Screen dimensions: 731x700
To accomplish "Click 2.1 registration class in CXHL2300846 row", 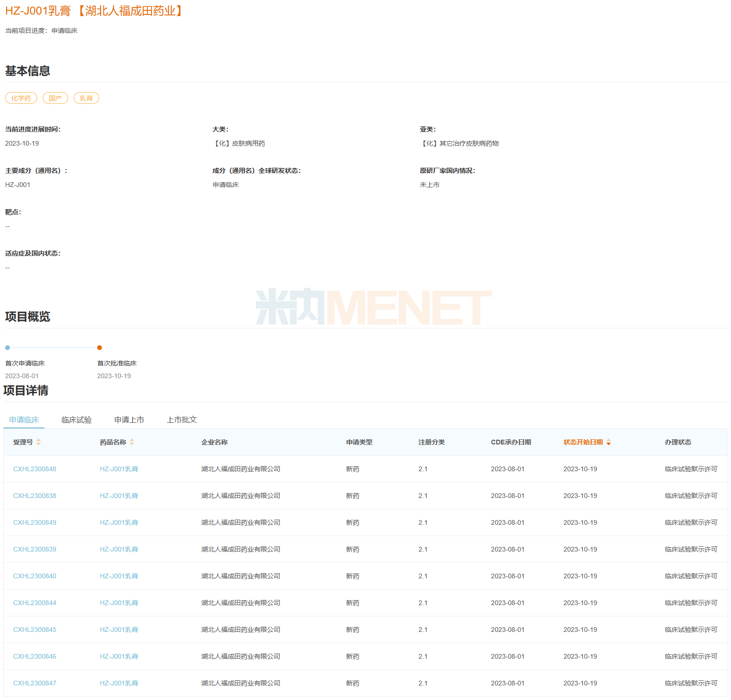I will click(x=423, y=656).
